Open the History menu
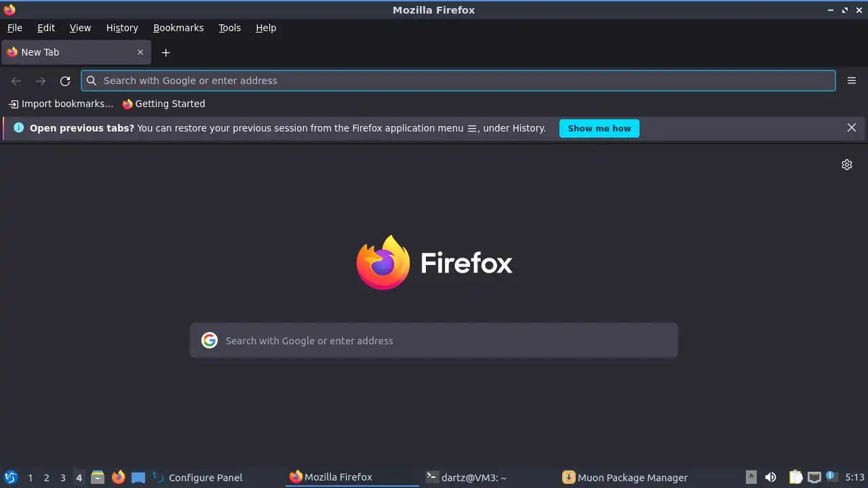 coord(122,28)
